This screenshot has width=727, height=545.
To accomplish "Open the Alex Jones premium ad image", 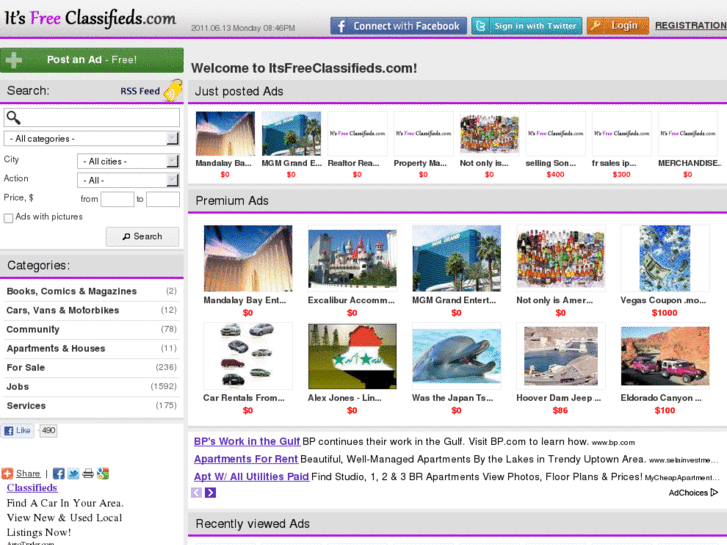I will [x=352, y=356].
